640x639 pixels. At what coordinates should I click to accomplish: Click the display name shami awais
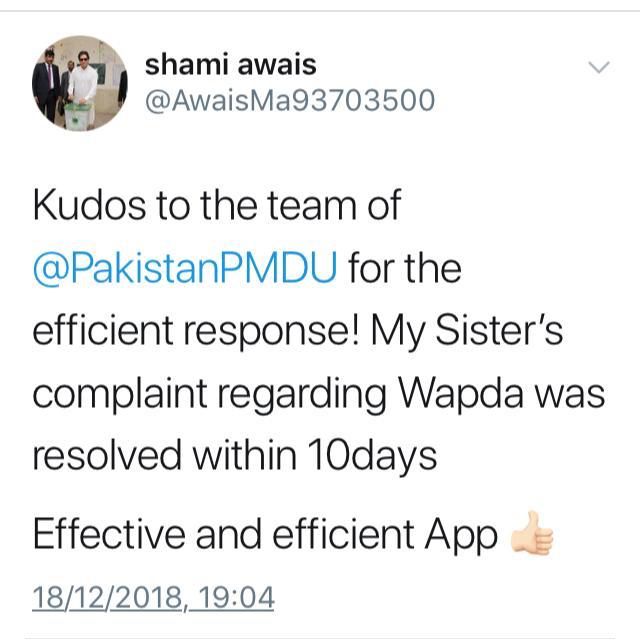pos(231,64)
